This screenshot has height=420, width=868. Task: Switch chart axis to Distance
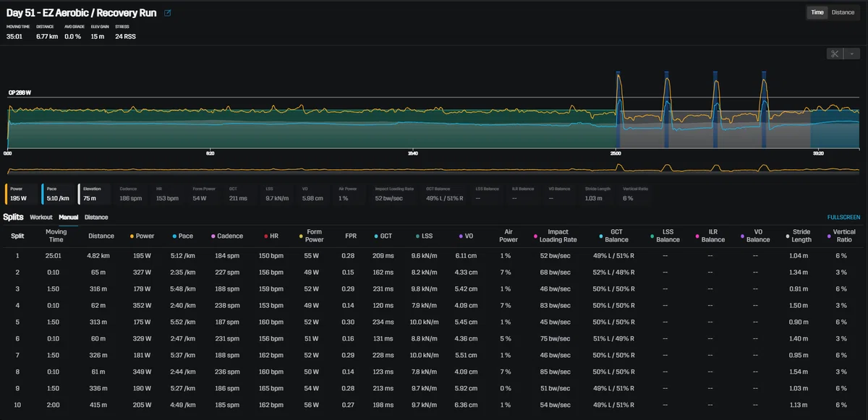pos(843,12)
